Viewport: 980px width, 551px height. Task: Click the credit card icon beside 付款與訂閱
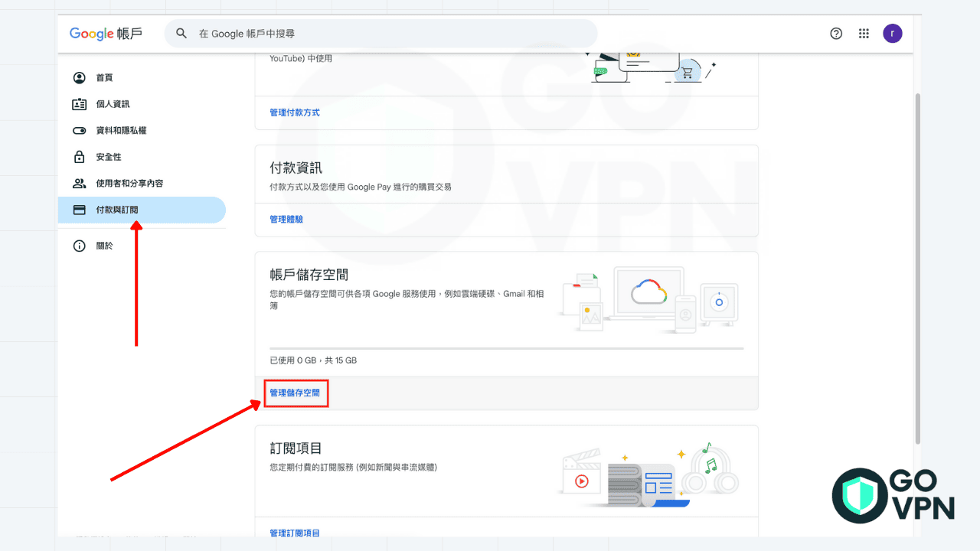pyautogui.click(x=80, y=210)
